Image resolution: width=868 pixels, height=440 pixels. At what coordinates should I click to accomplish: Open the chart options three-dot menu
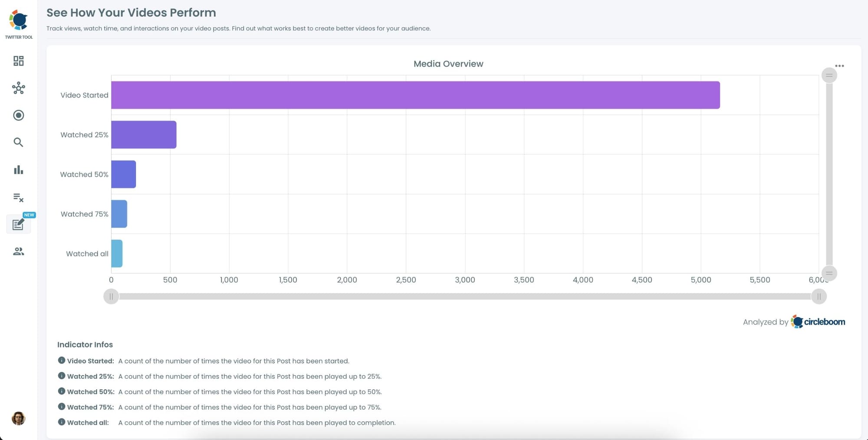(840, 65)
